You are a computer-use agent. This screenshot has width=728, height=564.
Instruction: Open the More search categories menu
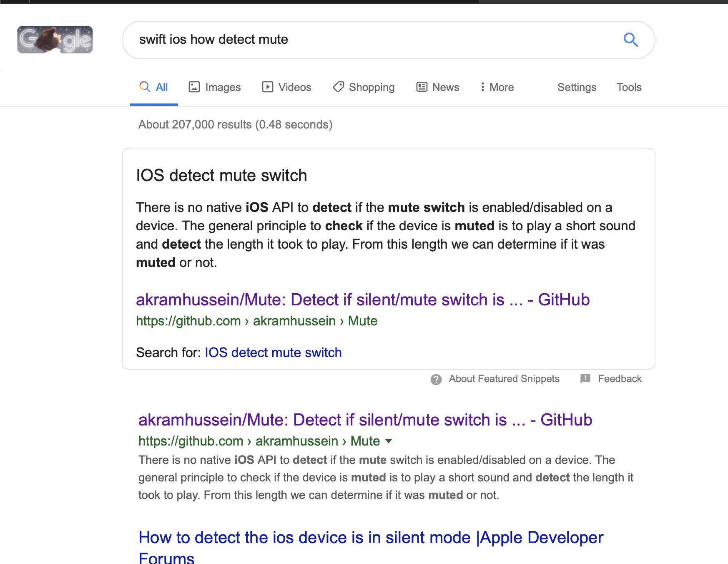click(497, 87)
